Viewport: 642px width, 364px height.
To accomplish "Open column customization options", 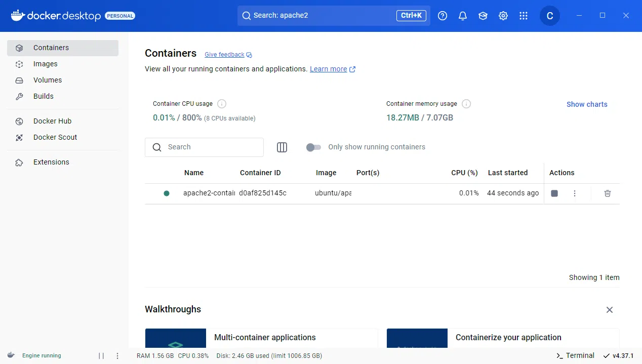I will [x=282, y=147].
